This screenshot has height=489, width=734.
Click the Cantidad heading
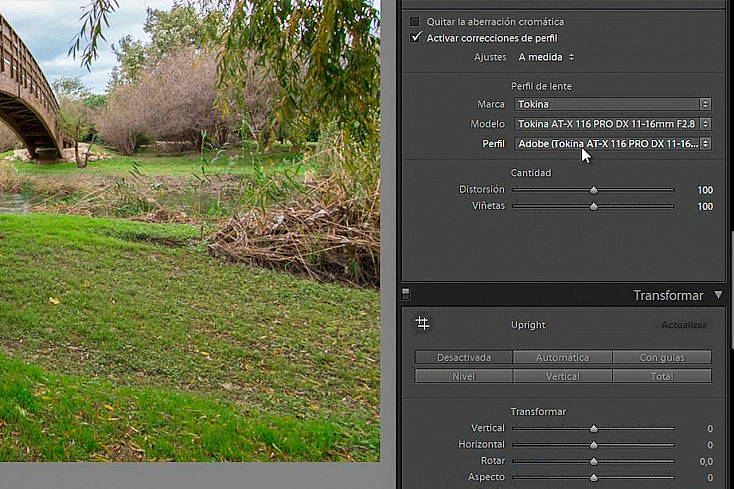click(531, 173)
